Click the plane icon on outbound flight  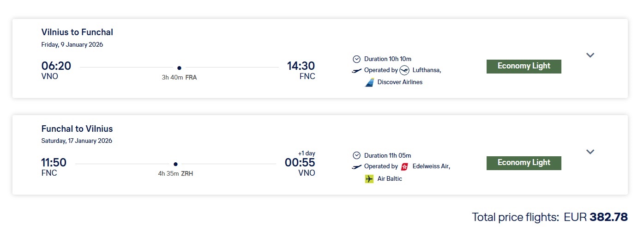coord(356,71)
